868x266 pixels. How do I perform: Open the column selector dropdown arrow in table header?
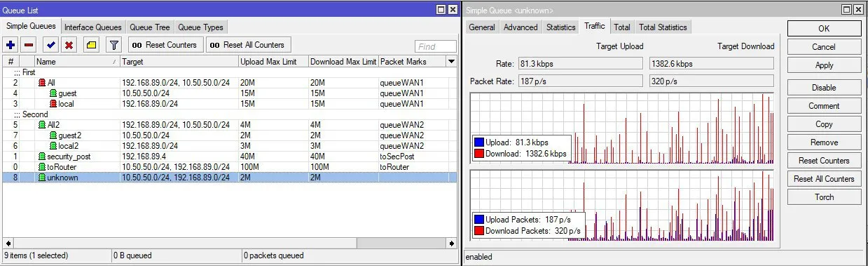pos(452,62)
